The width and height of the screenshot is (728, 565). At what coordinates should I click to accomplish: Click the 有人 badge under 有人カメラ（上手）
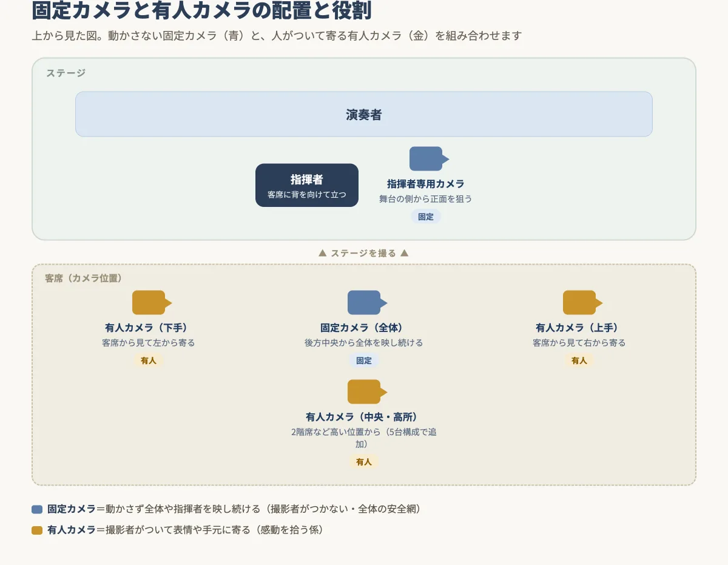pyautogui.click(x=579, y=360)
